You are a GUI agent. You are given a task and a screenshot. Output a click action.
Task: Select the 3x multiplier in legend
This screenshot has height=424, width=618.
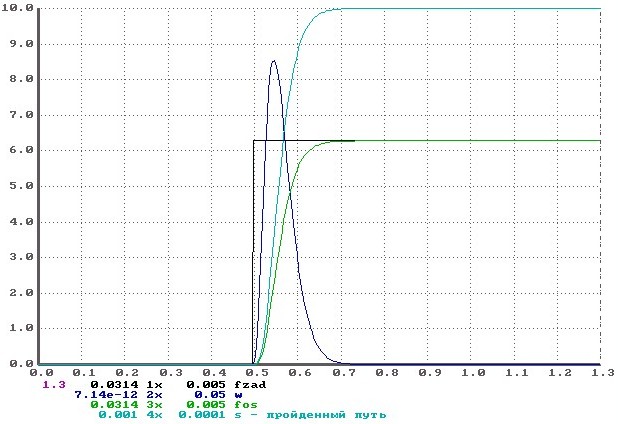click(154, 405)
